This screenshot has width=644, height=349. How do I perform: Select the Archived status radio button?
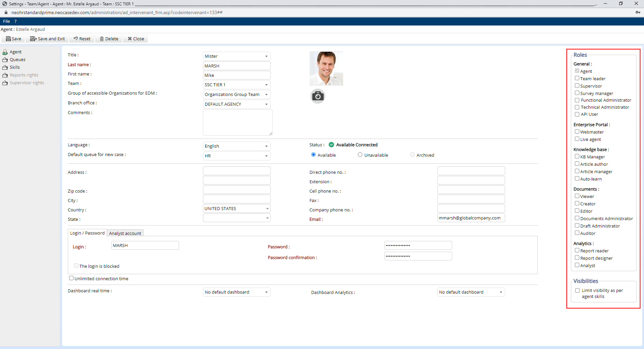point(412,155)
